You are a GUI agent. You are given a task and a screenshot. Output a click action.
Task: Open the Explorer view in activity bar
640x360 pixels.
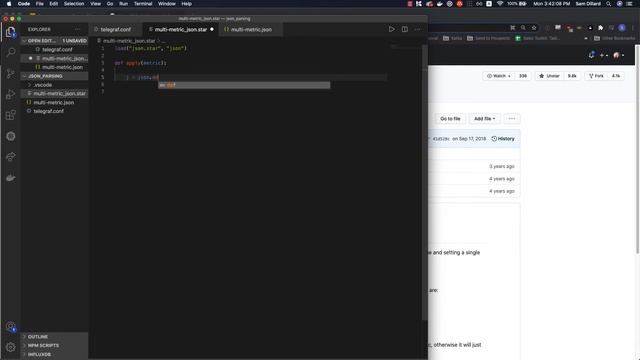[11, 32]
